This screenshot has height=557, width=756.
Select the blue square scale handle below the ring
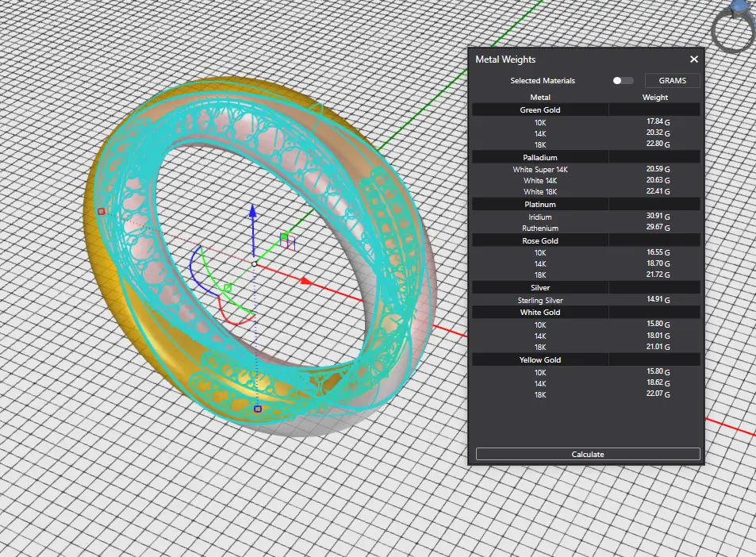(x=257, y=409)
